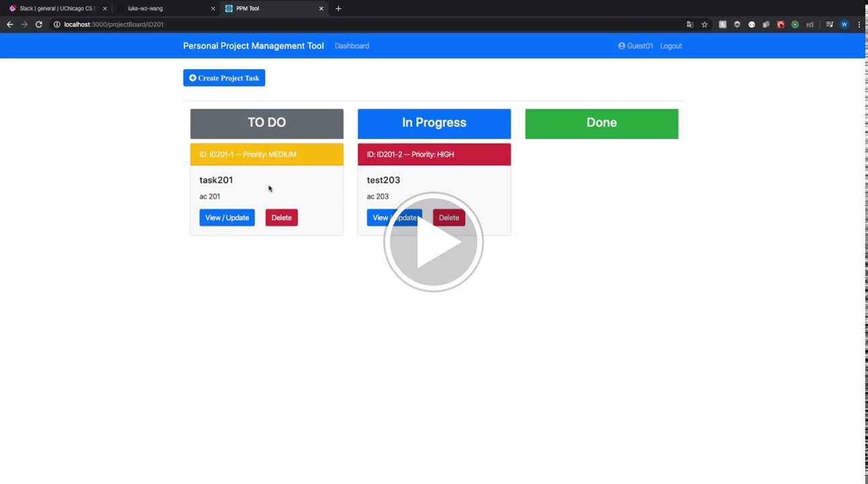The image size is (868, 484).
Task: Click inside the browser address bar
Action: pos(202,24)
